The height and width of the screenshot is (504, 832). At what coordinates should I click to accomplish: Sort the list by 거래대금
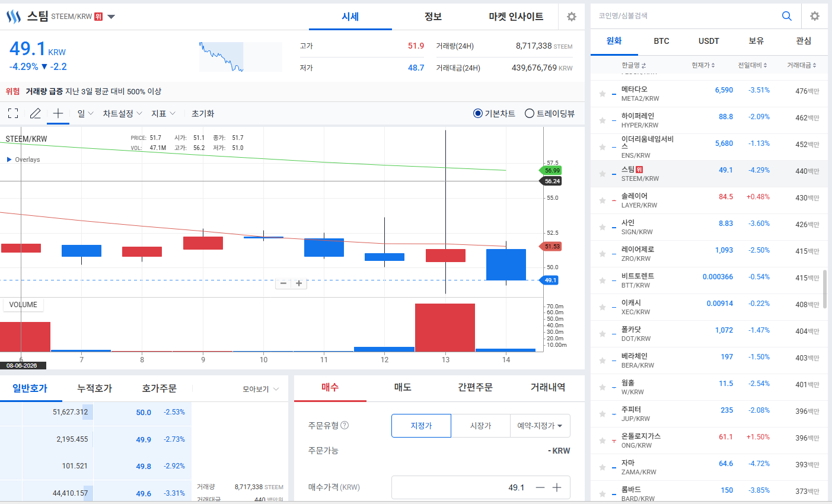coord(802,65)
